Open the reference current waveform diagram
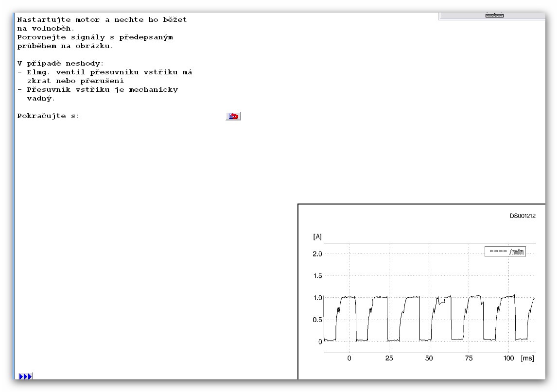 (x=421, y=291)
